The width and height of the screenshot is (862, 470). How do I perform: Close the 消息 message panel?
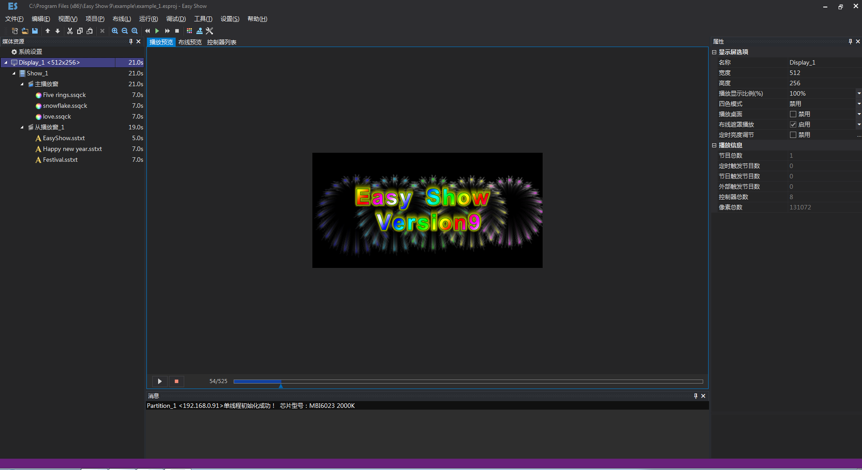pyautogui.click(x=703, y=396)
